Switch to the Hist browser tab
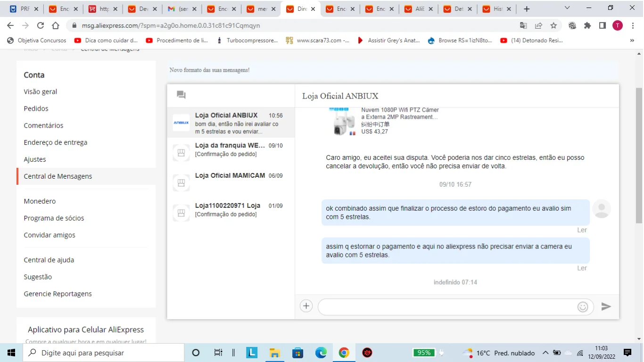This screenshot has height=362, width=644. tap(498, 9)
